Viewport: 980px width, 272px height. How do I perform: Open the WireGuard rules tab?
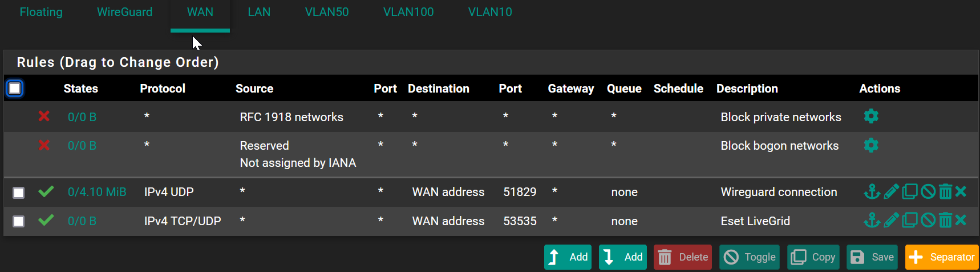click(x=124, y=12)
